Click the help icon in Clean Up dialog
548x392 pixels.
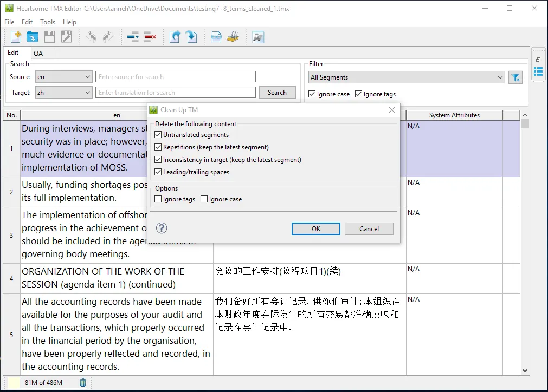coord(161,228)
